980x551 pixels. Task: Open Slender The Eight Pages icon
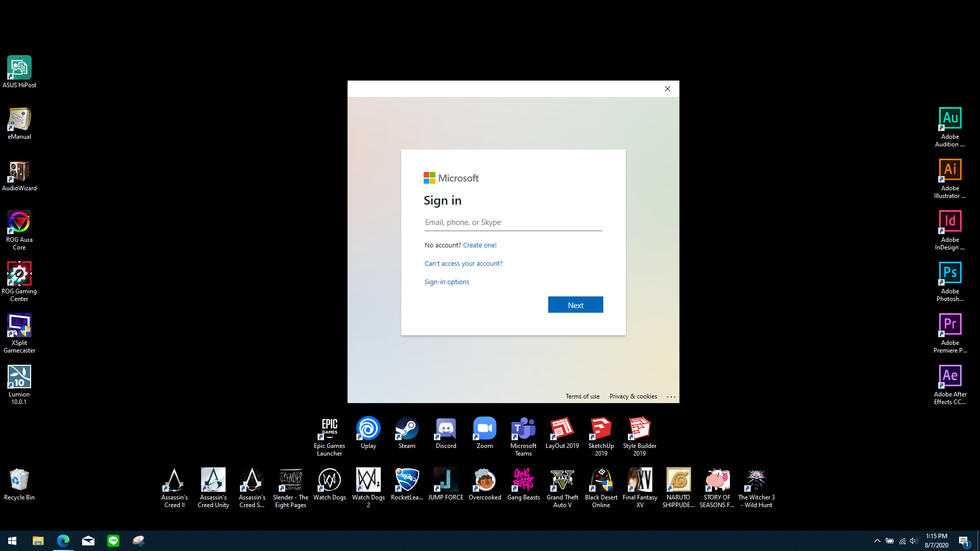click(291, 487)
